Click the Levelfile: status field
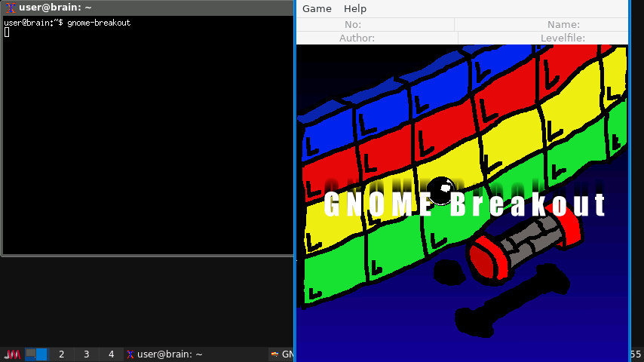The image size is (644, 362). [543, 38]
